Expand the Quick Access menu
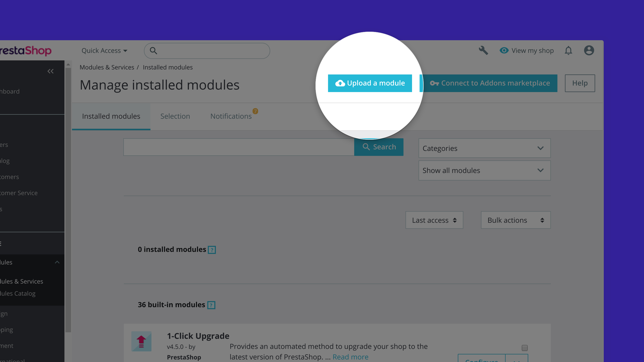The height and width of the screenshot is (362, 644). (104, 50)
